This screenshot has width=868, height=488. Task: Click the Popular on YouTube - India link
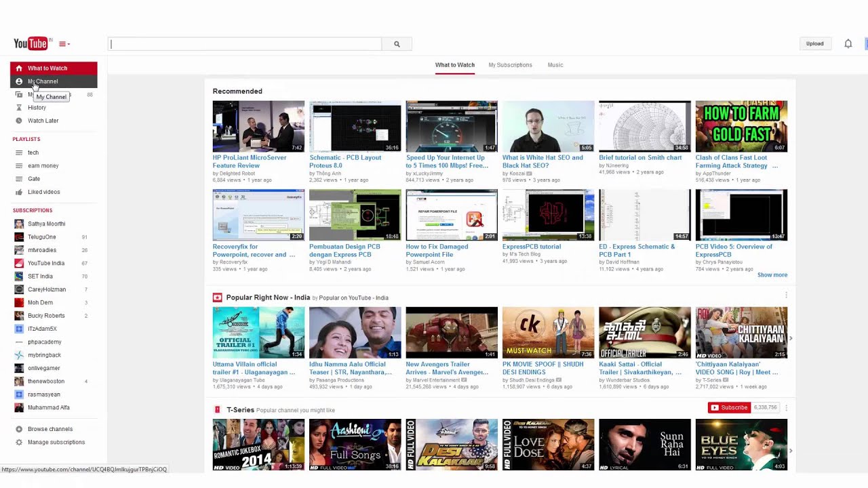[x=353, y=298]
